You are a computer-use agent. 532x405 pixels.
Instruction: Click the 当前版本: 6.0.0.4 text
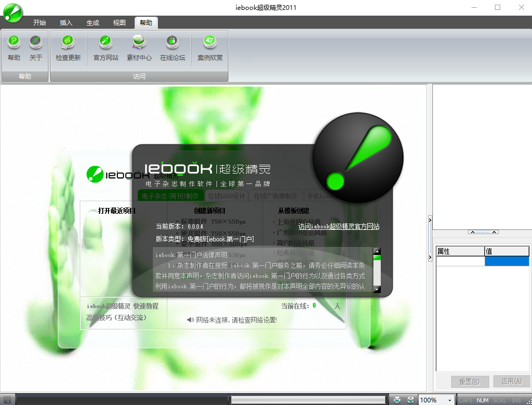[x=179, y=226]
